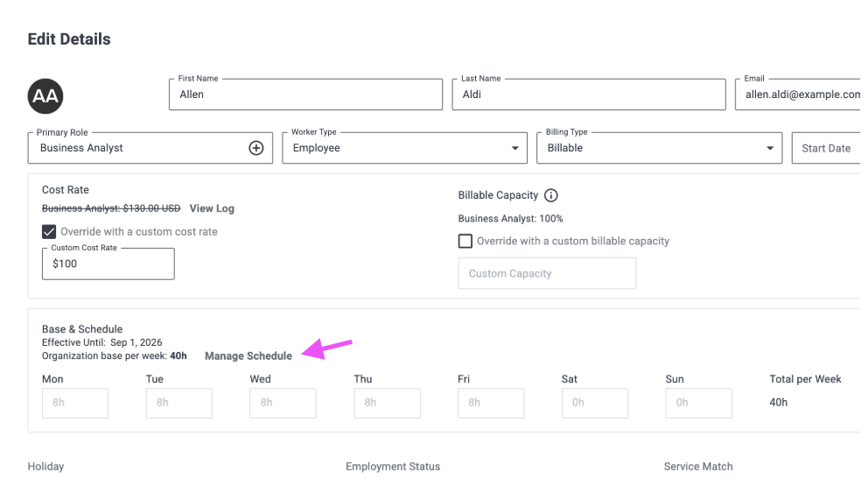Uncheck override with custom cost rate

(49, 232)
